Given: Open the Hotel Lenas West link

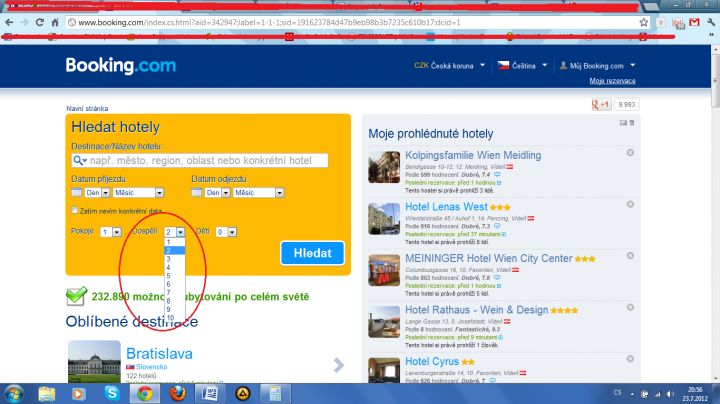Looking at the screenshot, I should point(446,207).
